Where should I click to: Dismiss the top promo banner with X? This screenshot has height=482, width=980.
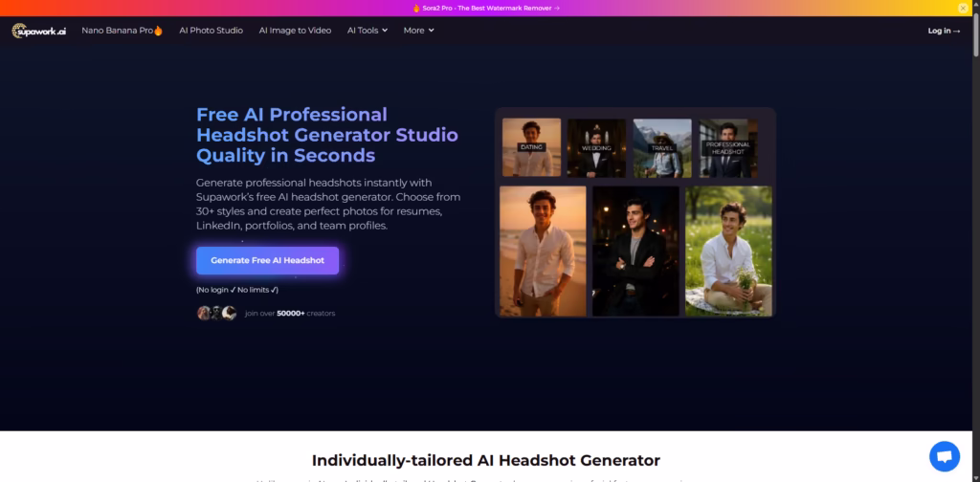tap(963, 8)
